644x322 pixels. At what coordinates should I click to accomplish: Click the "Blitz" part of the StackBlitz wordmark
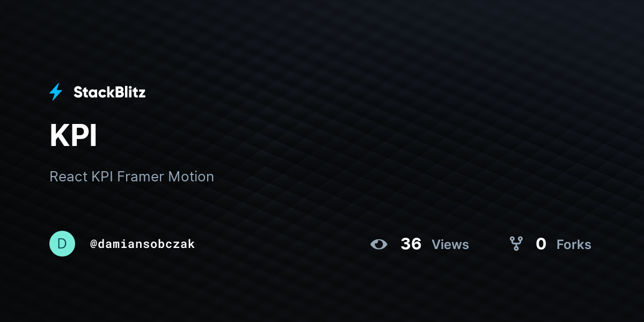(x=128, y=92)
